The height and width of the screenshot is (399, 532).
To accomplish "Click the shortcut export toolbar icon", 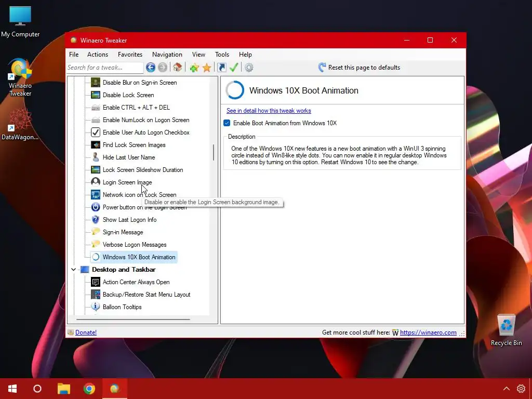I will click(x=221, y=68).
